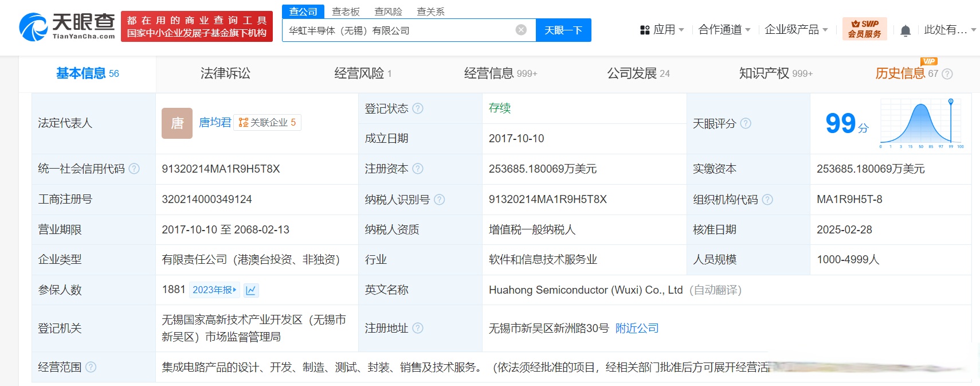The image size is (980, 386).
Task: Click business term 2017-10-10 至 2068-02-13
Action: point(225,230)
